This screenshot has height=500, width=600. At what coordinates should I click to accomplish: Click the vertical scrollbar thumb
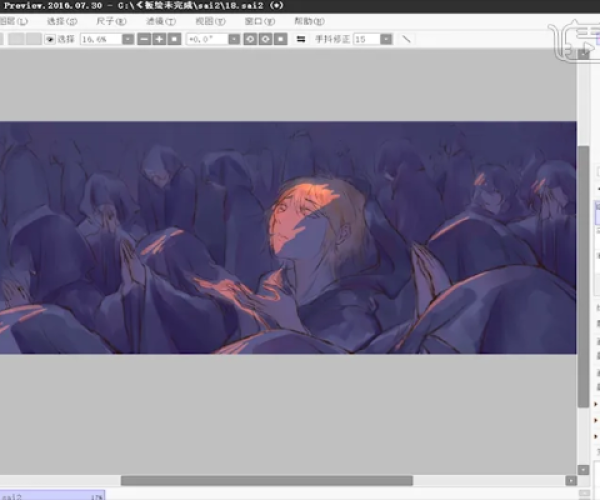tap(584, 275)
